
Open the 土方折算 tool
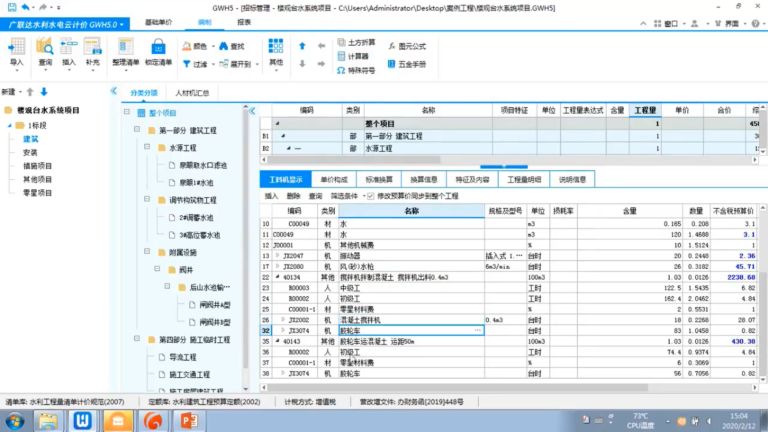(356, 43)
